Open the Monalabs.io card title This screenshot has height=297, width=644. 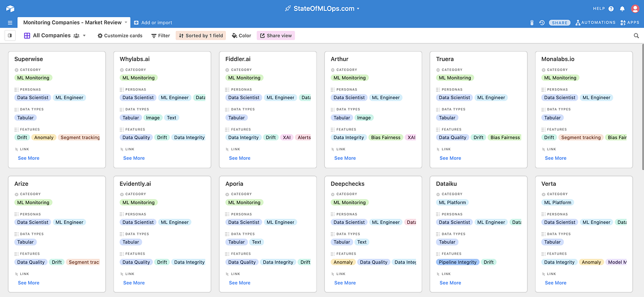click(x=558, y=59)
